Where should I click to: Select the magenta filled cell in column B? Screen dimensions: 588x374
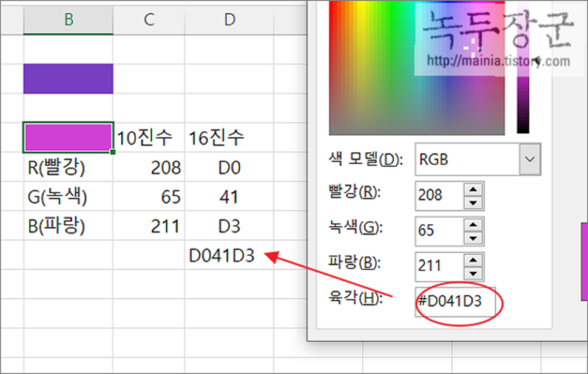click(68, 138)
